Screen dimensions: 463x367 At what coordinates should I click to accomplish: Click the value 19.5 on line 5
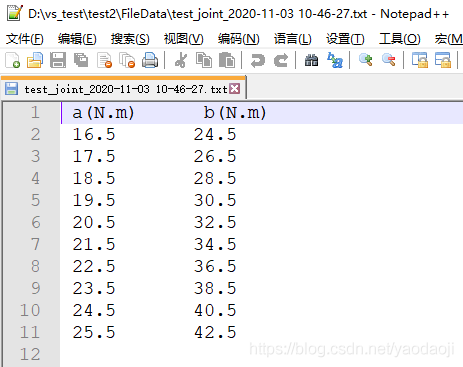pyautogui.click(x=94, y=201)
